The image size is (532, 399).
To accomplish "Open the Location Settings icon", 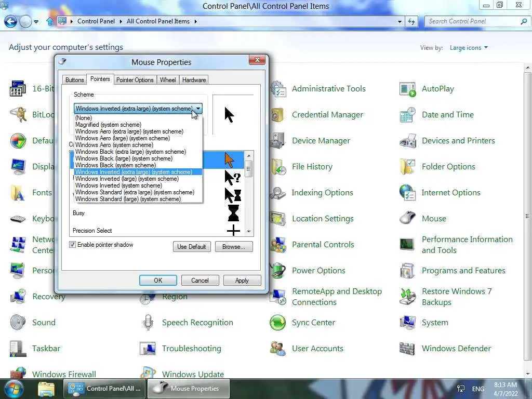I will point(279,219).
